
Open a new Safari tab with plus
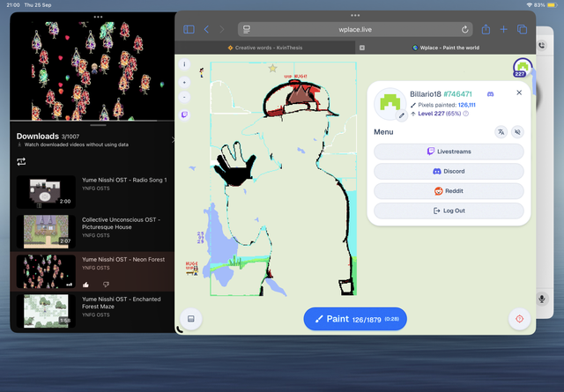(503, 29)
